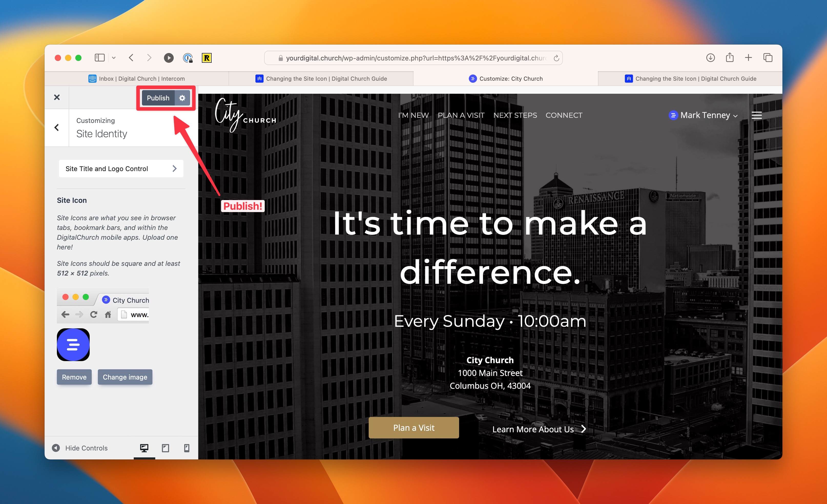Screen dimensions: 827x504
Task: Go back from Site Identity section
Action: 57,128
